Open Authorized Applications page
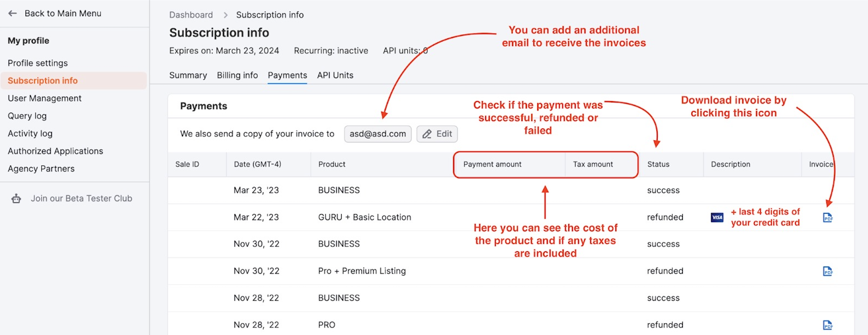868x335 pixels. click(x=55, y=151)
